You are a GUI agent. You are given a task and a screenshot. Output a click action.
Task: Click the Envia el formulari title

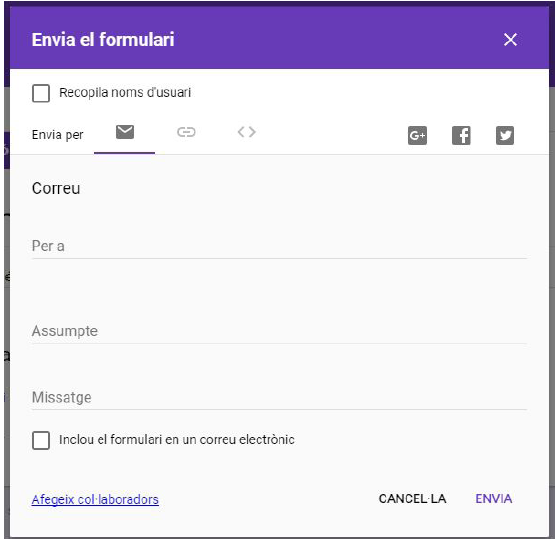coord(103,39)
